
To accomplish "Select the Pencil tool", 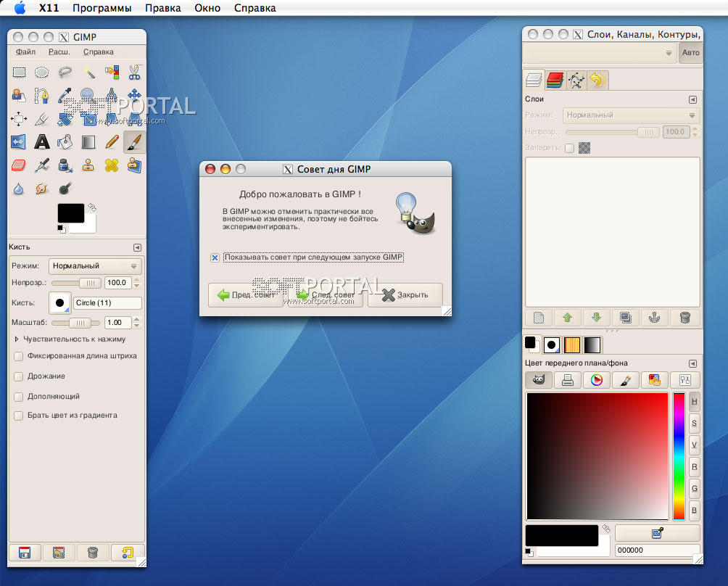I will (112, 141).
